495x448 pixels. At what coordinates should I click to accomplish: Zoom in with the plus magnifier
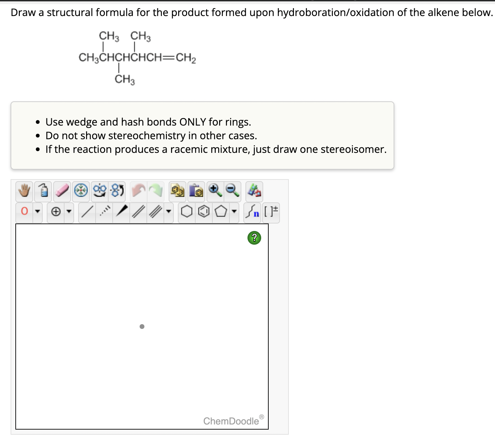click(215, 191)
